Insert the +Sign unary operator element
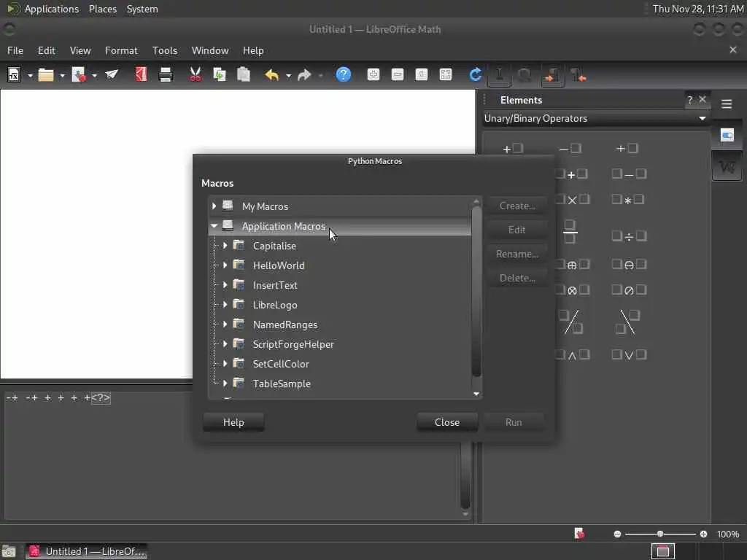The width and height of the screenshot is (747, 560). pos(513,149)
